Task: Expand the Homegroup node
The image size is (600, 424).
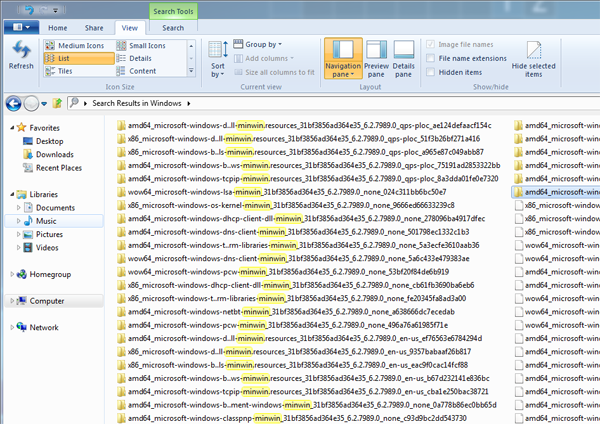Action: click(12, 274)
